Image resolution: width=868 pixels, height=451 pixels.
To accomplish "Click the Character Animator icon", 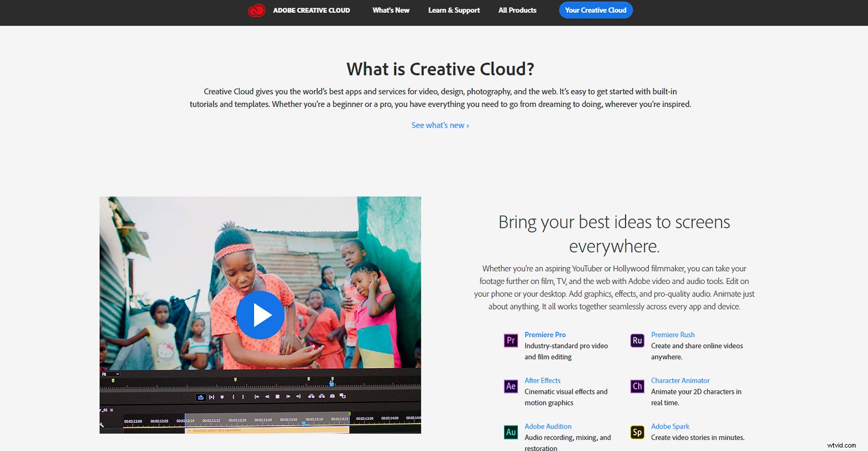I will pos(637,386).
